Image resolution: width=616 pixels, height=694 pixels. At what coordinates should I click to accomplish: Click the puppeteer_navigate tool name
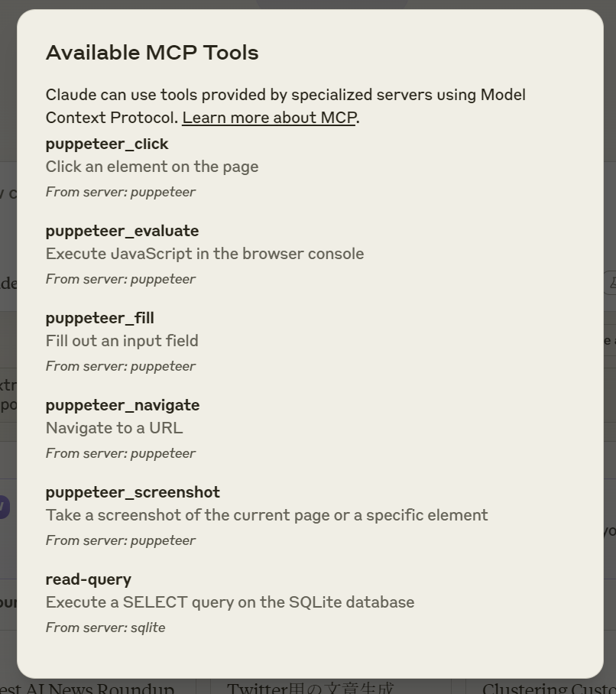pos(122,405)
